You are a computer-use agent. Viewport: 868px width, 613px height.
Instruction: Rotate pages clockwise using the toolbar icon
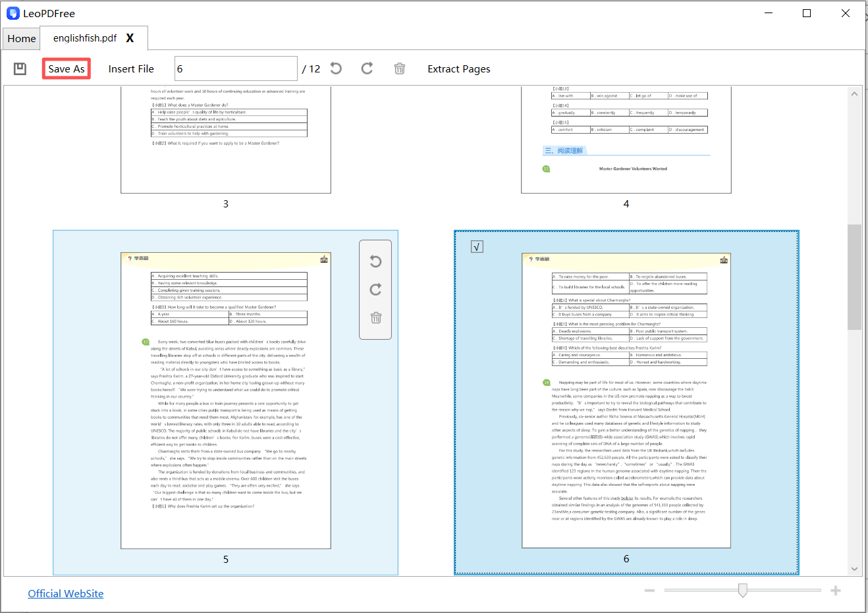coord(367,68)
